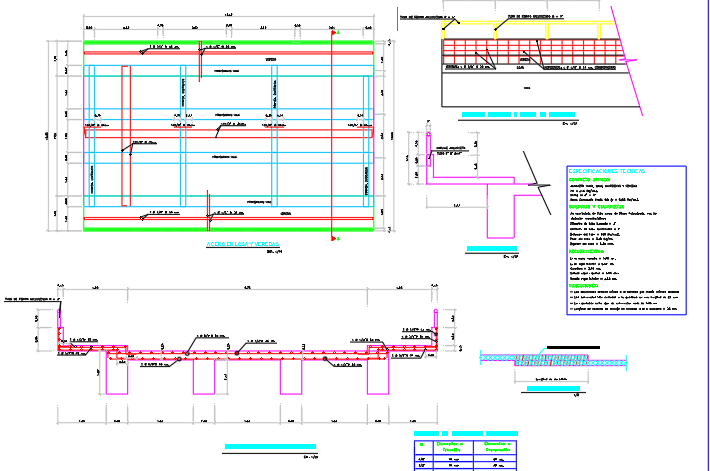
Task: Click the 'Dimensión a Tracción' table header
Action: click(x=452, y=447)
